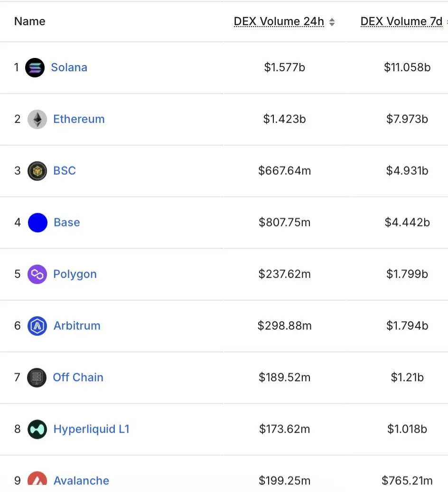Click the Solana logo icon
This screenshot has height=492, width=448.
[35, 67]
